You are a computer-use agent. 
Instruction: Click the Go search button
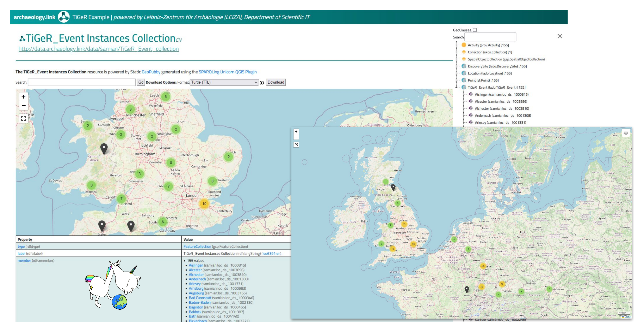coord(141,82)
